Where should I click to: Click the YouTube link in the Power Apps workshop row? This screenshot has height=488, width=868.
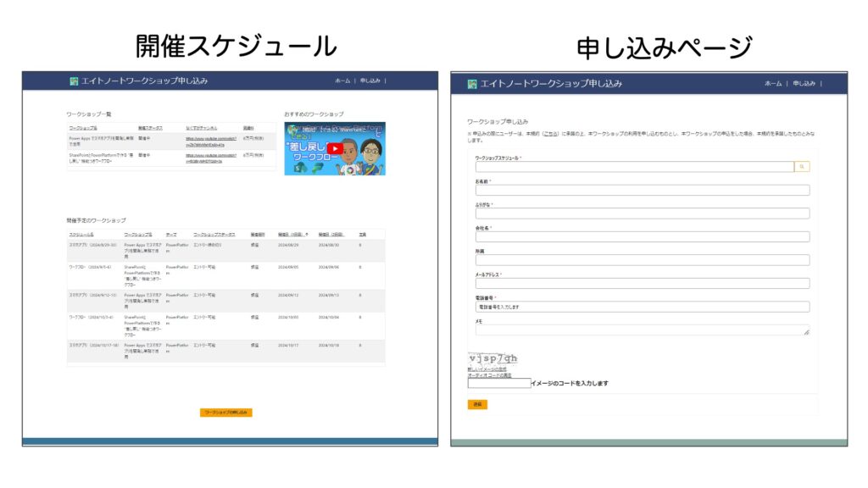(211, 141)
